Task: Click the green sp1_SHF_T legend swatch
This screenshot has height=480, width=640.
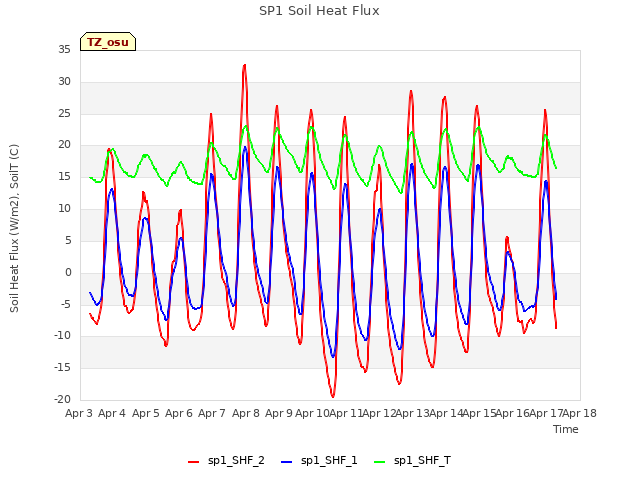Action: tap(380, 462)
